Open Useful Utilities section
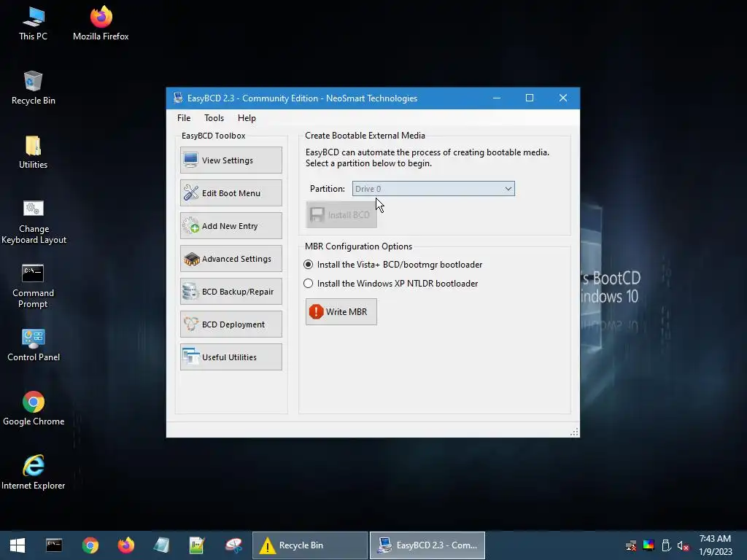This screenshot has height=560, width=747. (x=231, y=357)
